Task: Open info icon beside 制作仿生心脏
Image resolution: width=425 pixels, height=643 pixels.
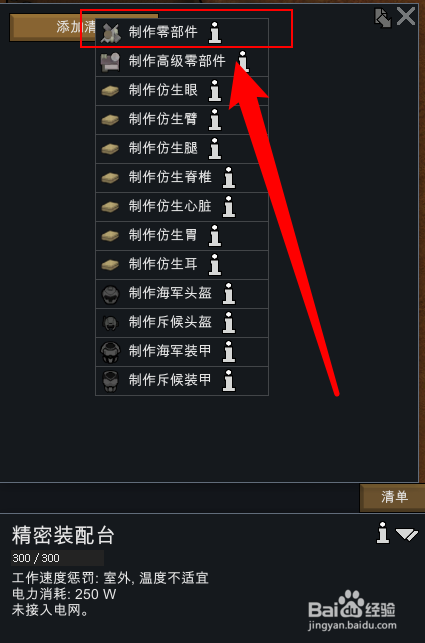Action: (x=229, y=207)
